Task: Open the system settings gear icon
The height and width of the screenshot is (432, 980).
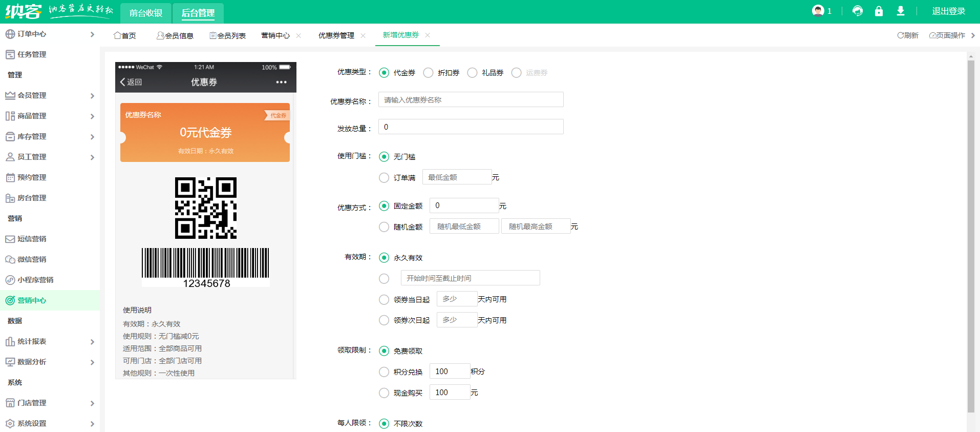Action: point(10,423)
